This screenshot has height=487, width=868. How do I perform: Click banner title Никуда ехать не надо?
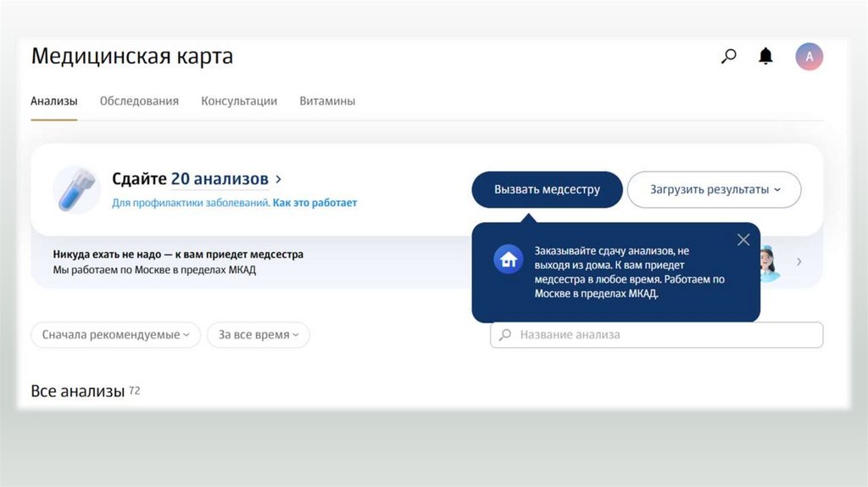[178, 255]
